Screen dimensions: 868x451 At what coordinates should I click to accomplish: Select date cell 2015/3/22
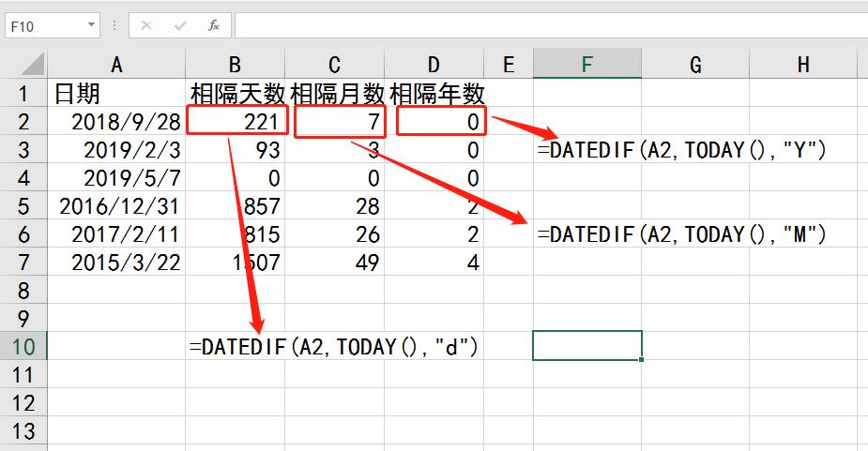(x=116, y=263)
